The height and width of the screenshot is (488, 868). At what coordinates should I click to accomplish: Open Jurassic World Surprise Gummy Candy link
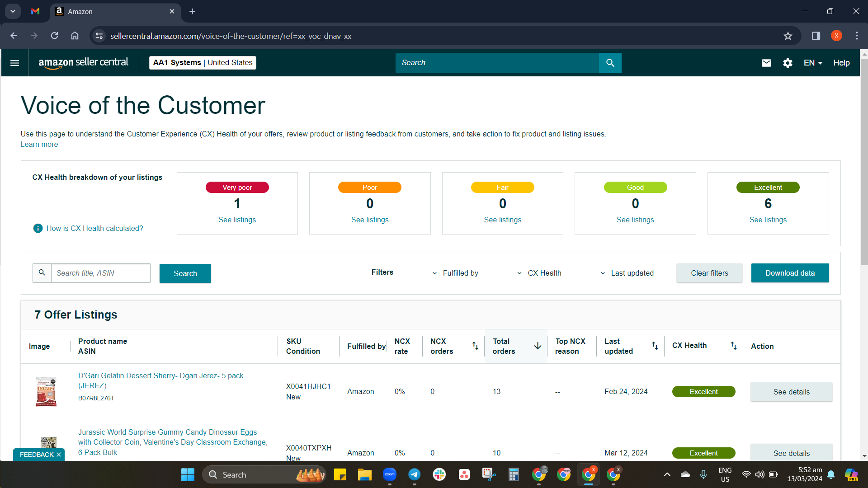point(173,442)
